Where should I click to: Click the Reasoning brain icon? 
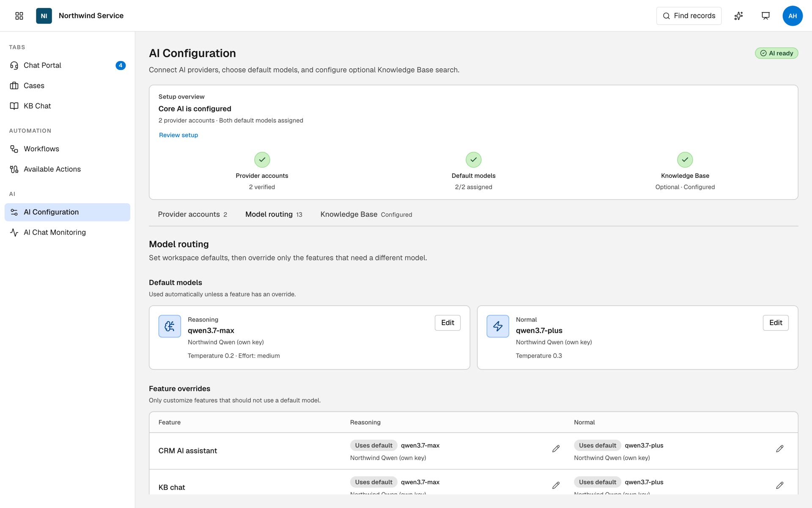[170, 326]
